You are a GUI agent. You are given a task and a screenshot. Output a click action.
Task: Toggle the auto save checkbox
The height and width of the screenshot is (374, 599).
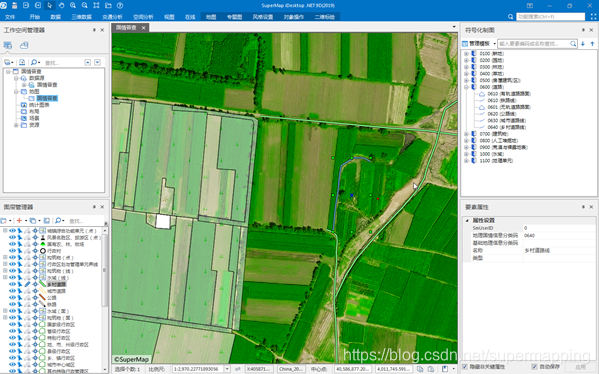click(x=534, y=367)
